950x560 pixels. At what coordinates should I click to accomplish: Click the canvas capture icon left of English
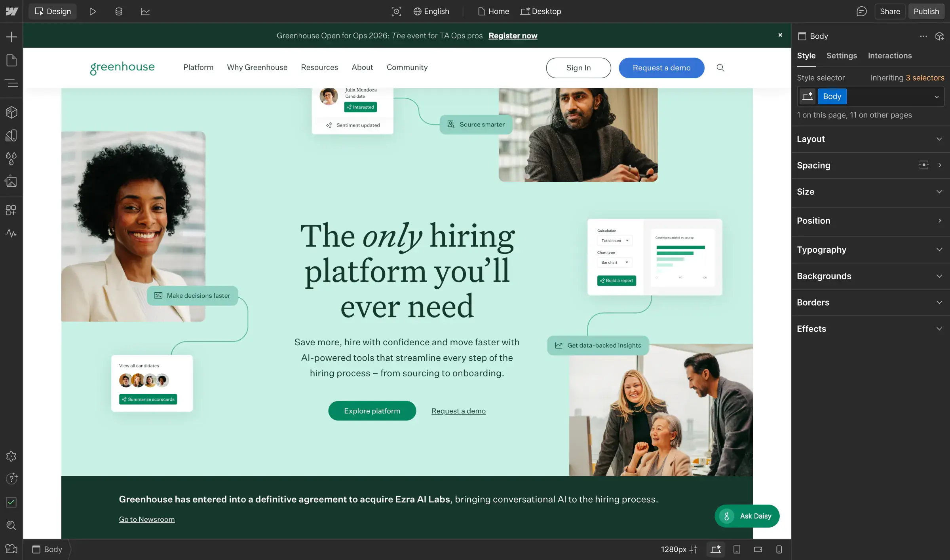[396, 11]
